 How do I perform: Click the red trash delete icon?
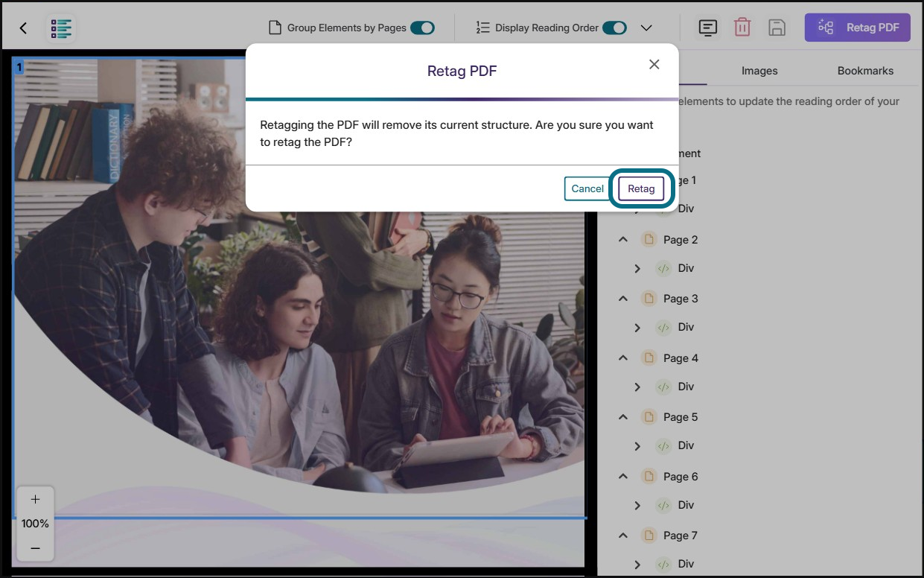[742, 28]
